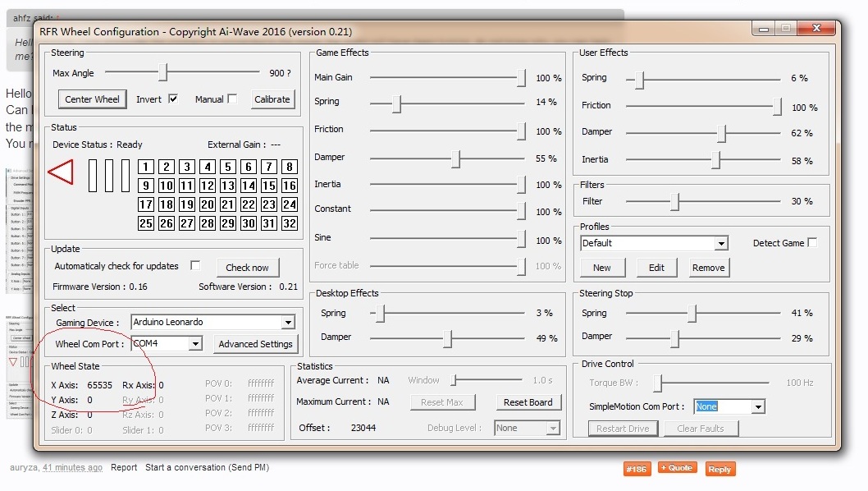The width and height of the screenshot is (868, 491).
Task: Open the Profiles Default dropdown
Action: [720, 244]
